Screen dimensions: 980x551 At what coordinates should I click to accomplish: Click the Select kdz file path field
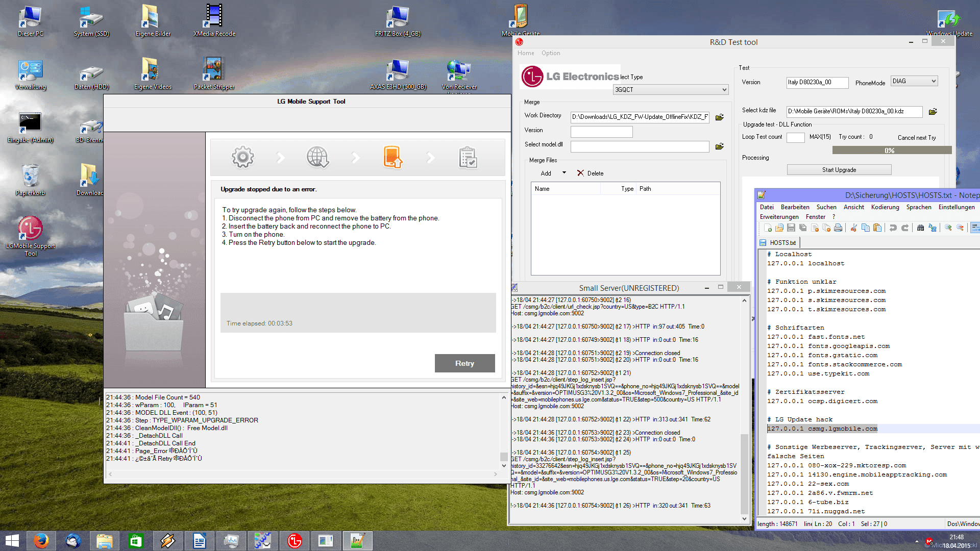854,111
